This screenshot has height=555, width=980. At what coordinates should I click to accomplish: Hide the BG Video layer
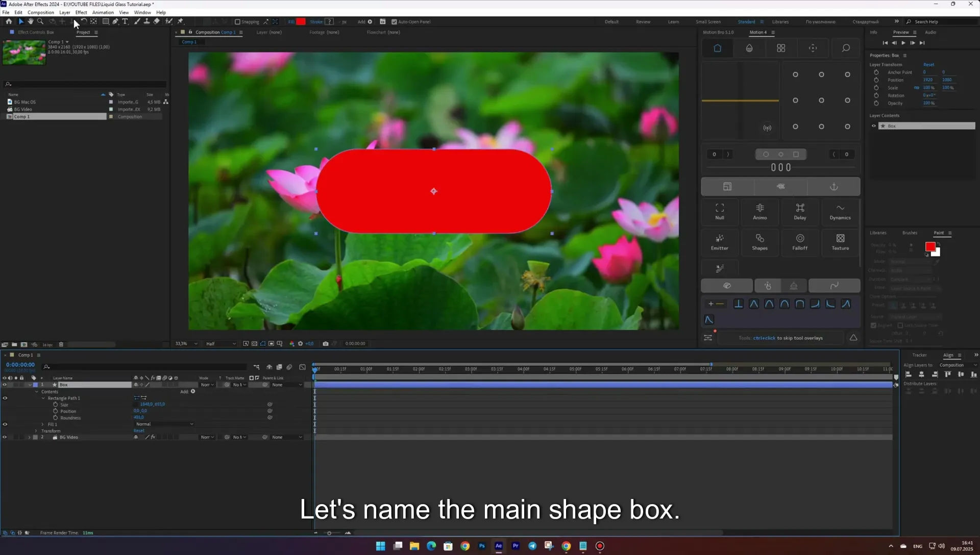point(5,437)
